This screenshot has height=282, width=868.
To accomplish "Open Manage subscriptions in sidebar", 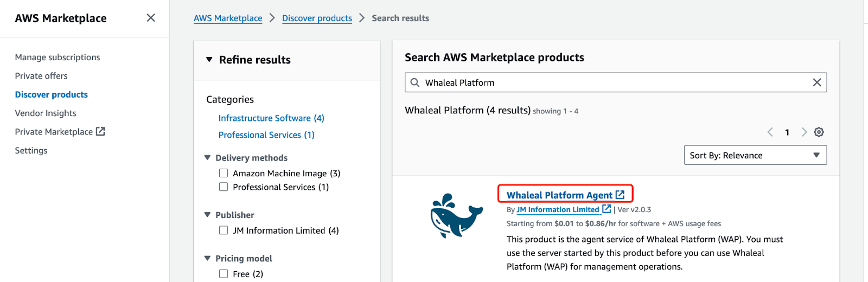I will (58, 57).
